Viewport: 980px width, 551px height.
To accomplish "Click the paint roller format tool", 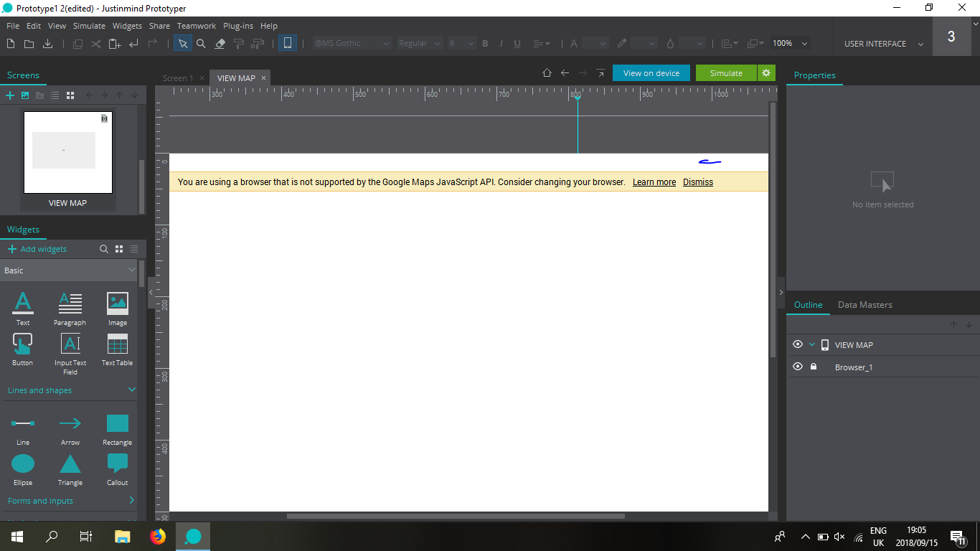I will pos(238,44).
